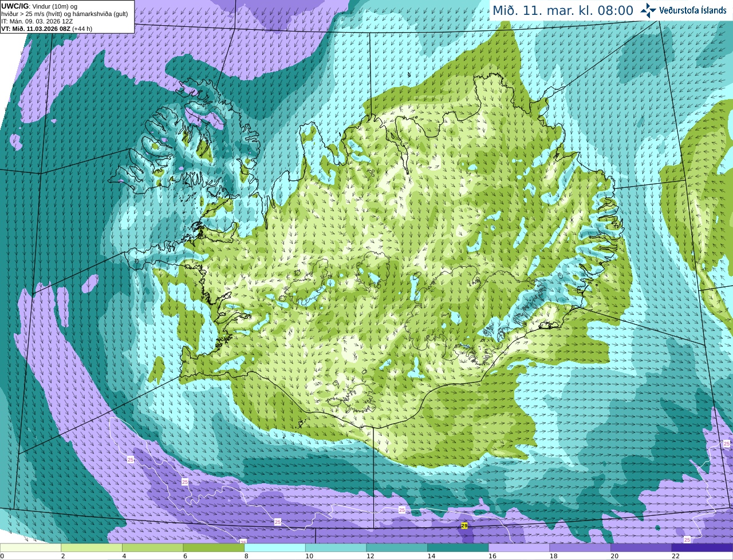Select the 18–20 m/s medium purple legend swatch
The height and width of the screenshot is (560, 733).
pyautogui.click(x=580, y=547)
